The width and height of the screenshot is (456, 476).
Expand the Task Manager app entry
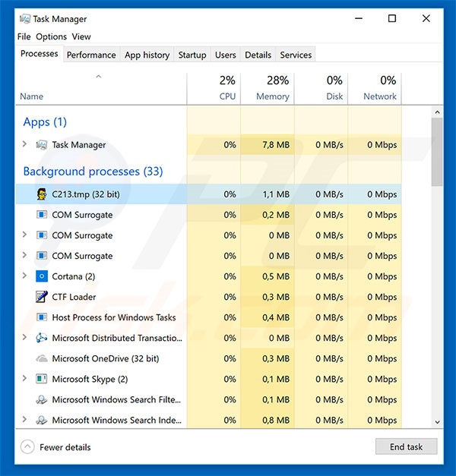[x=24, y=144]
